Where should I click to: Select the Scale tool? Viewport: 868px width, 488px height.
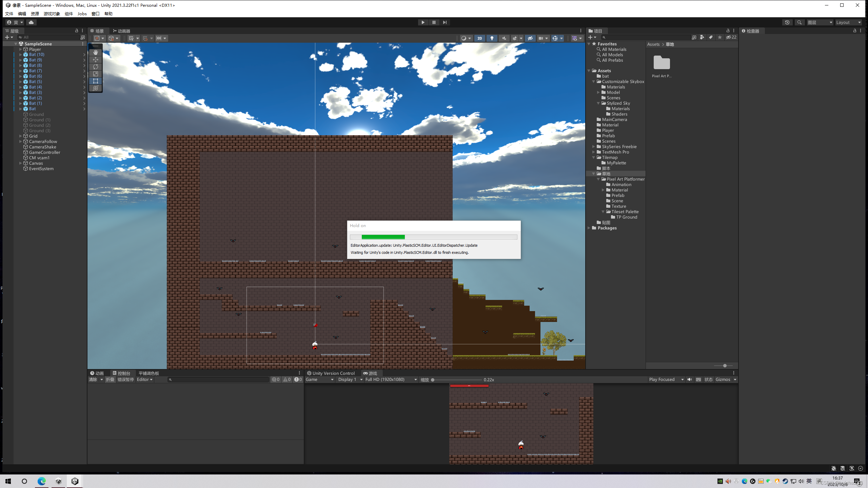pos(96,74)
